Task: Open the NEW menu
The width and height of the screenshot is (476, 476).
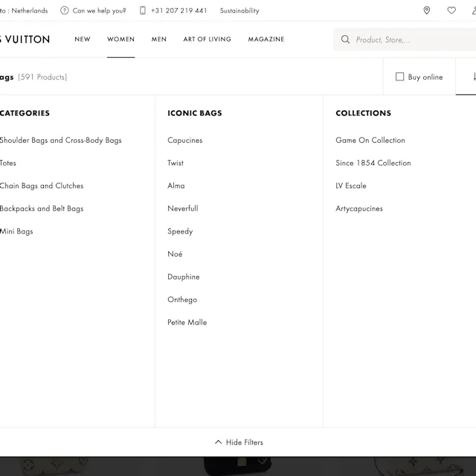Action: (83, 39)
